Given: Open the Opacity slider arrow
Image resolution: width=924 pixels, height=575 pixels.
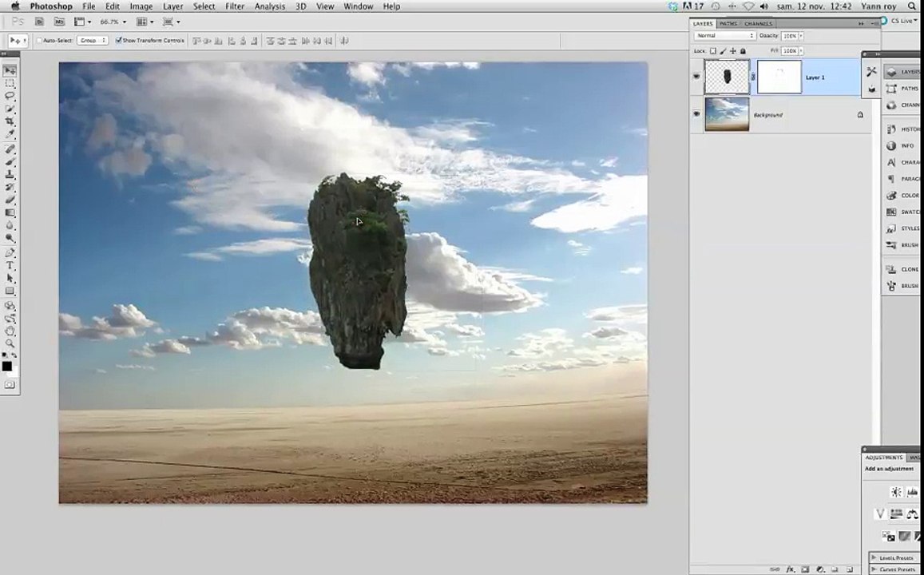Looking at the screenshot, I should [802, 36].
